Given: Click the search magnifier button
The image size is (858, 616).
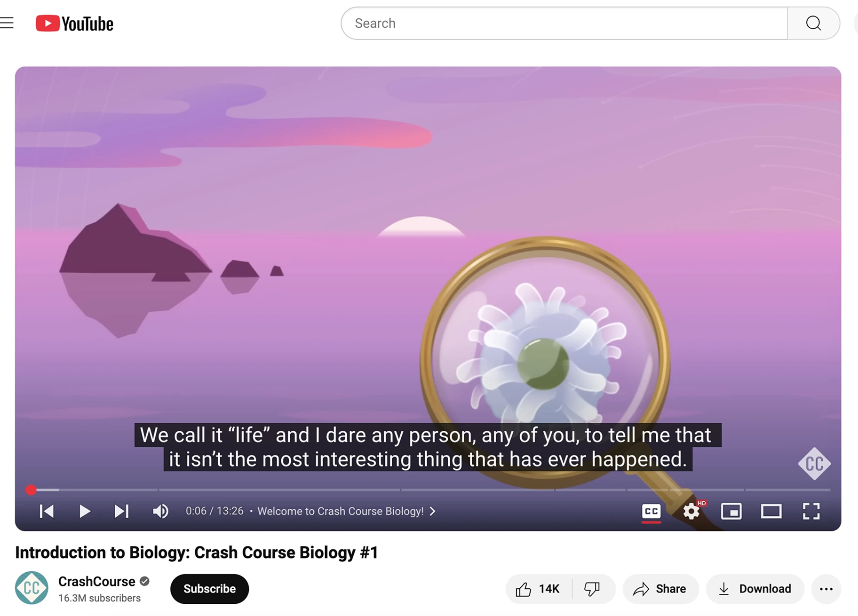Looking at the screenshot, I should pyautogui.click(x=813, y=23).
